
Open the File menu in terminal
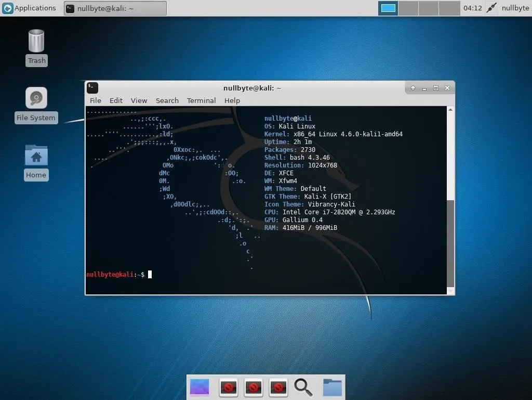pos(96,100)
